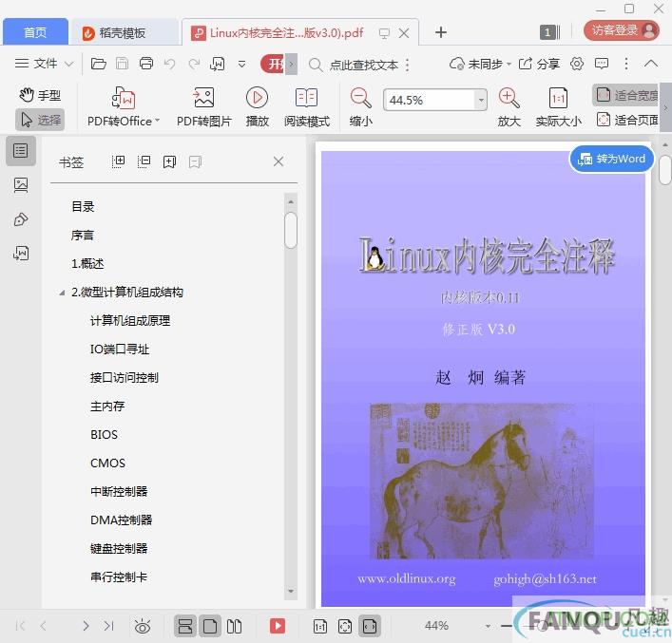Click the redo arrow icon

194,64
